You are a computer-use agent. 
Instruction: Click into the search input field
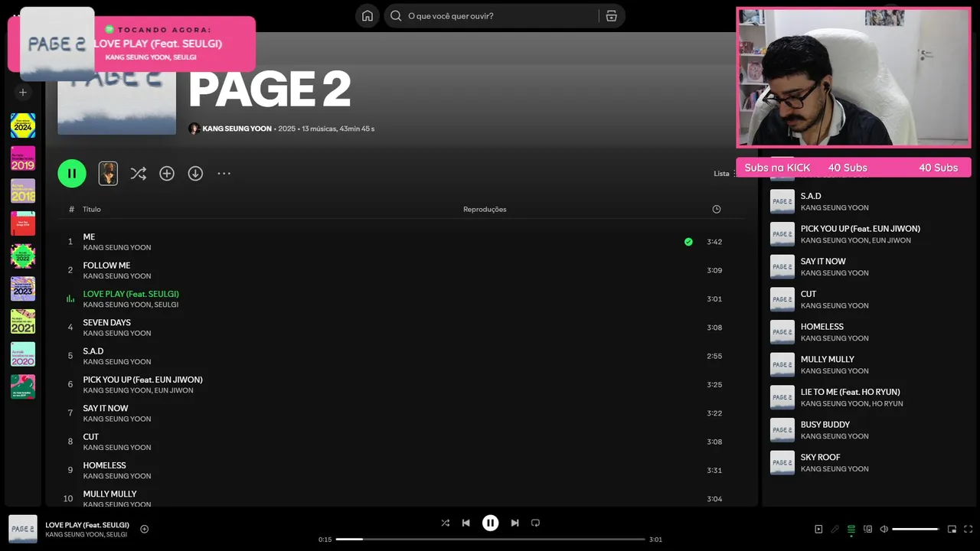point(501,16)
